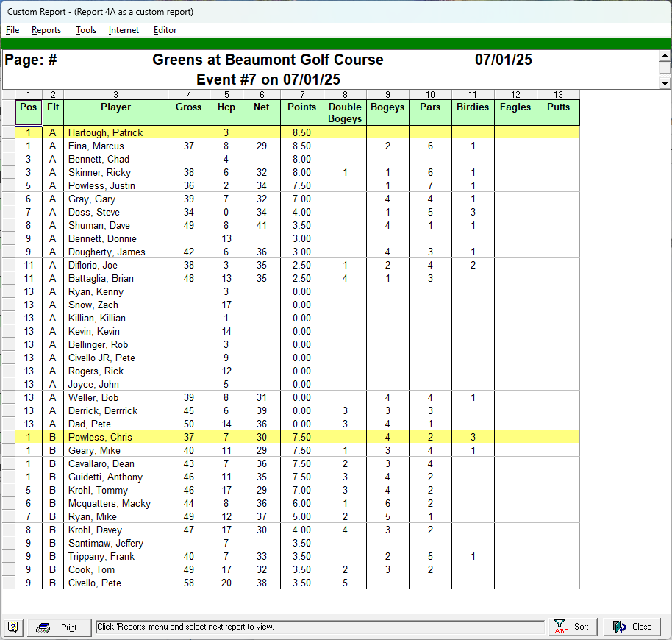Click the header scrollbar thumb

(x=665, y=68)
